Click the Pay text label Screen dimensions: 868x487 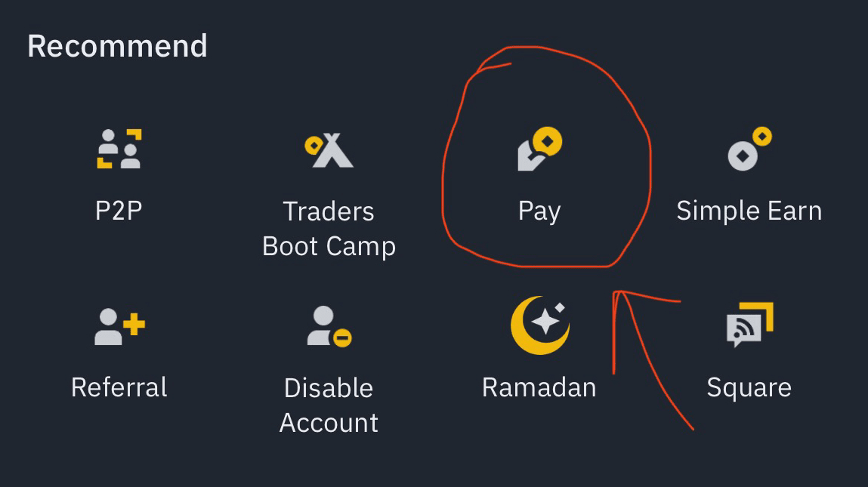coord(539,212)
